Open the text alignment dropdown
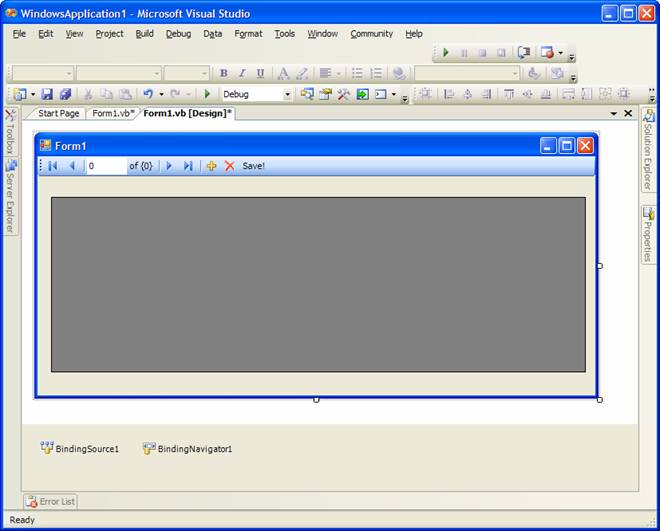This screenshot has height=531, width=660. 338,73
